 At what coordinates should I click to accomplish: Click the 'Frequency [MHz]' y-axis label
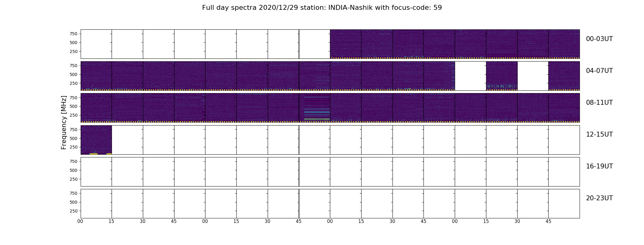(64, 123)
